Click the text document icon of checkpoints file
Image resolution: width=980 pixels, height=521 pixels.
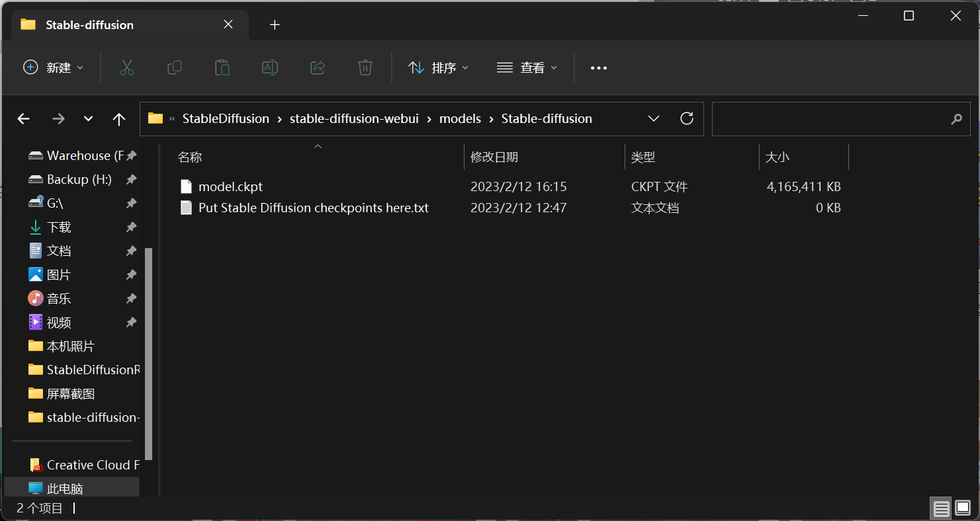tap(186, 208)
